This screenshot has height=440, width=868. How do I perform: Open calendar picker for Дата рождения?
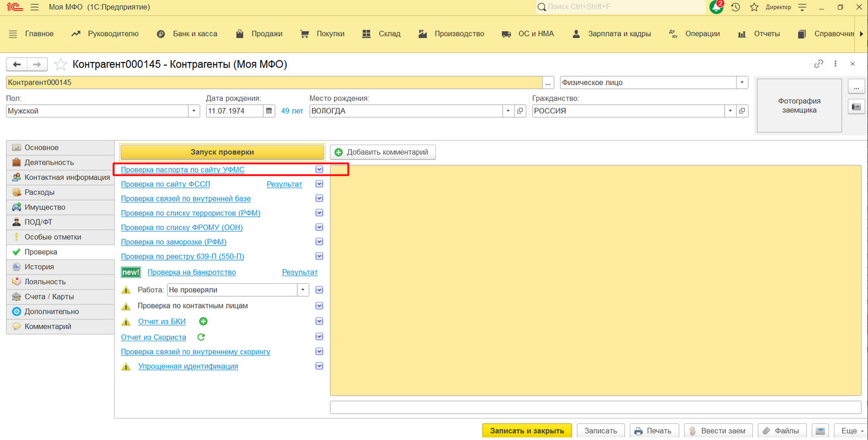[x=269, y=111]
